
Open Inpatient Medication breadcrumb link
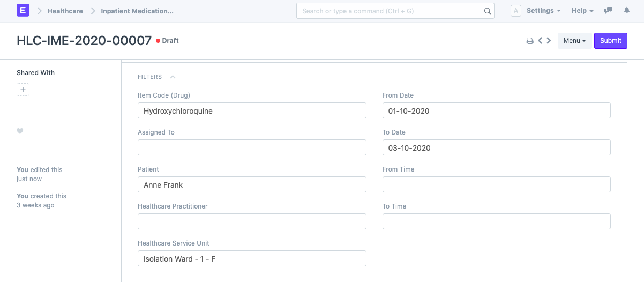pyautogui.click(x=137, y=11)
